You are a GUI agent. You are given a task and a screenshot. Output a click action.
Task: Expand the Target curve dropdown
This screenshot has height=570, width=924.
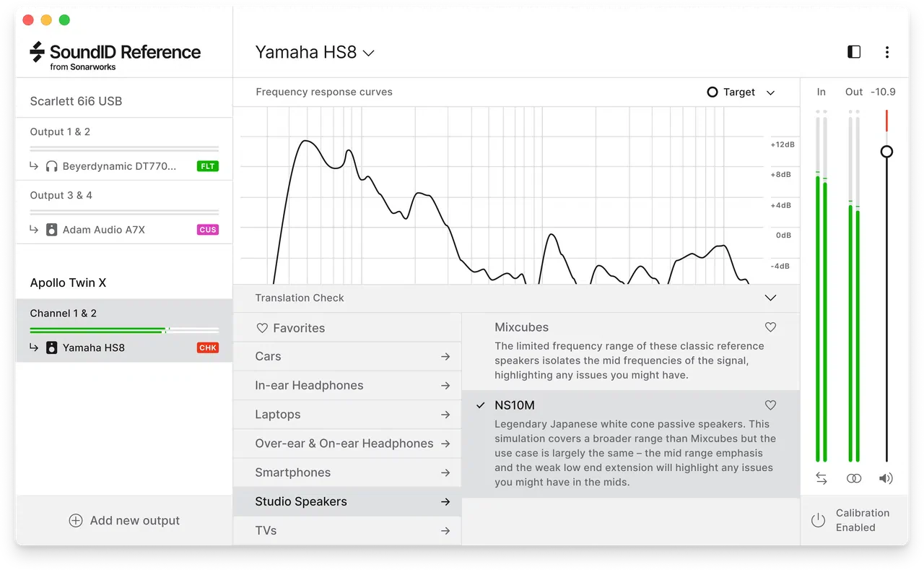tap(741, 92)
